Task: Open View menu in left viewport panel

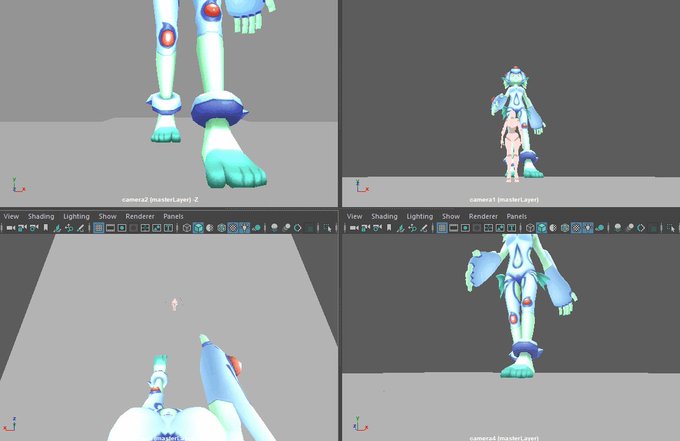Action: click(11, 216)
